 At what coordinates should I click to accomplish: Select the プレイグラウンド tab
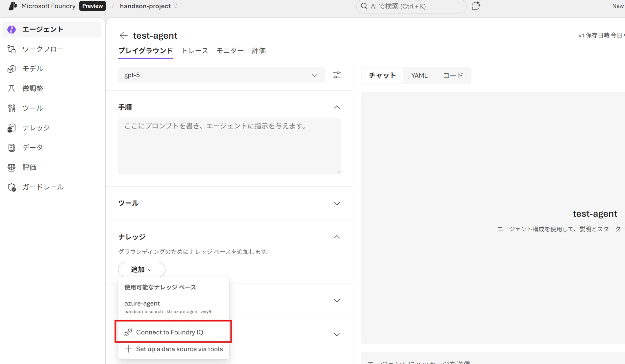click(146, 51)
